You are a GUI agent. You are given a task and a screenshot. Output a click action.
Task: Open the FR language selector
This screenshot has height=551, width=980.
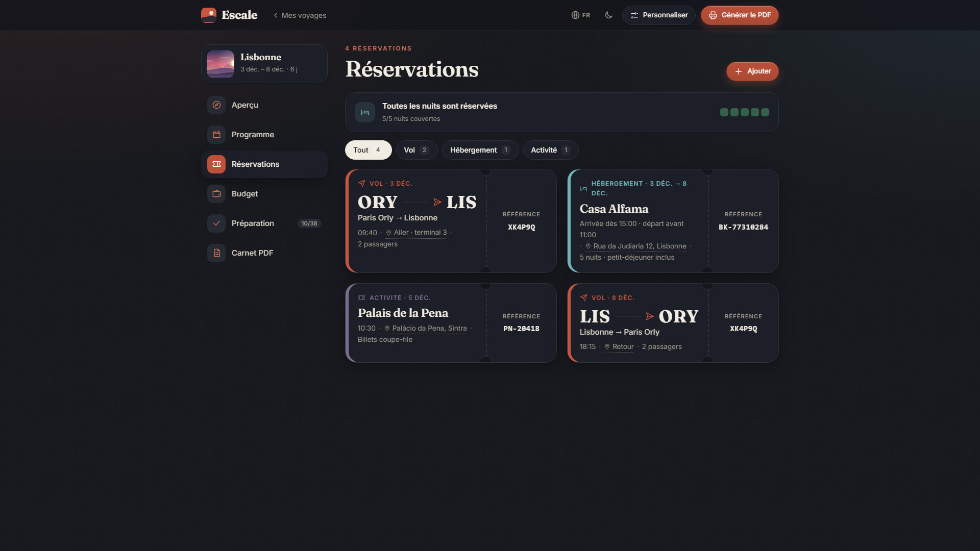(581, 15)
